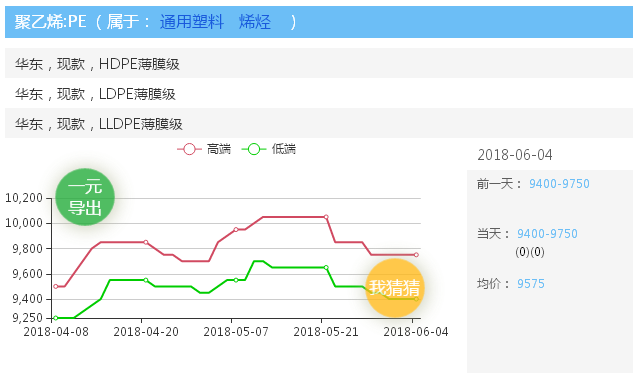Select row 华东，现款，LLDPE薄膜级
Viewport: 633px width, 373px height.
coord(319,123)
